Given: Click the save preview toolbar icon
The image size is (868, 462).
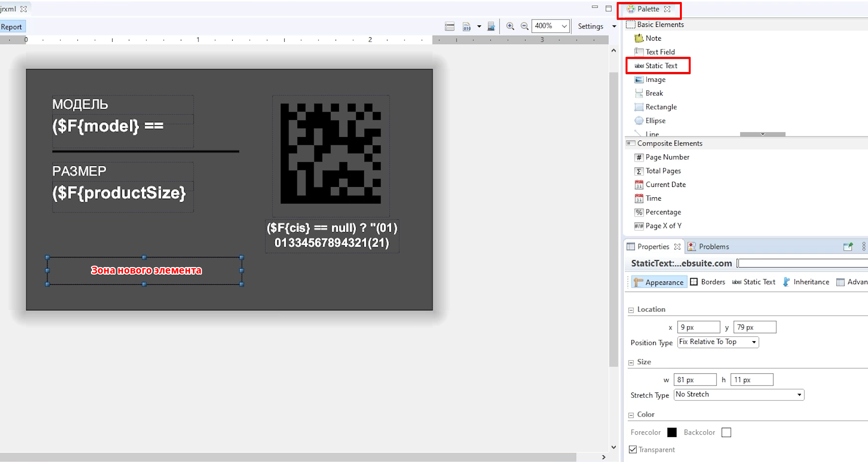Looking at the screenshot, I should coord(491,26).
